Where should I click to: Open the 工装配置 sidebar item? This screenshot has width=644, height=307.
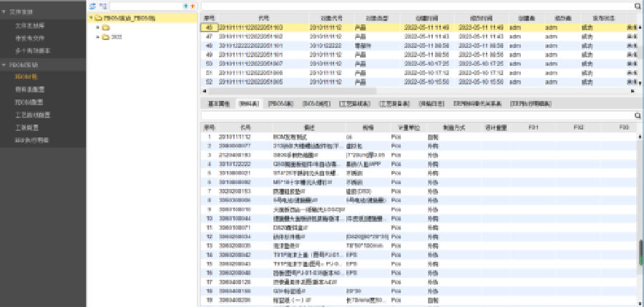pos(26,128)
